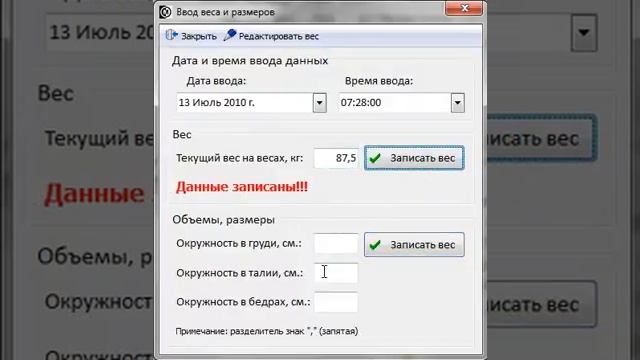
Task: Click the time field showing 07:28:00
Action: (x=395, y=103)
